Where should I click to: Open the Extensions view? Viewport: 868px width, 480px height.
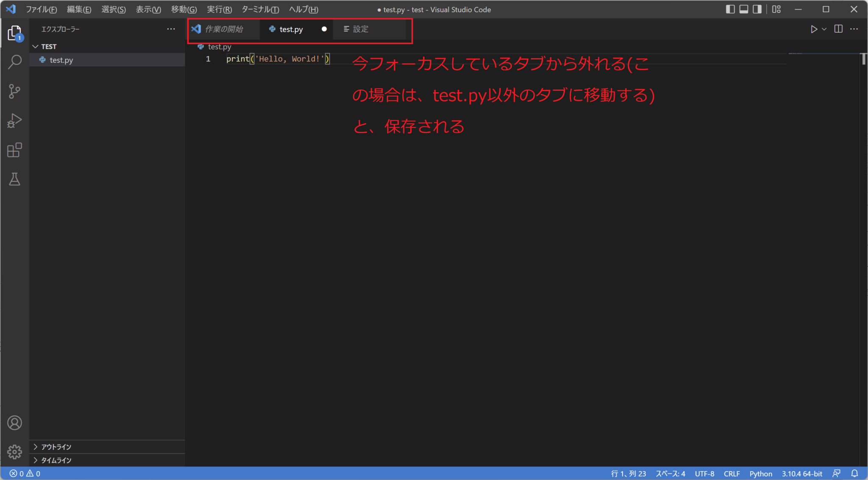click(x=15, y=151)
